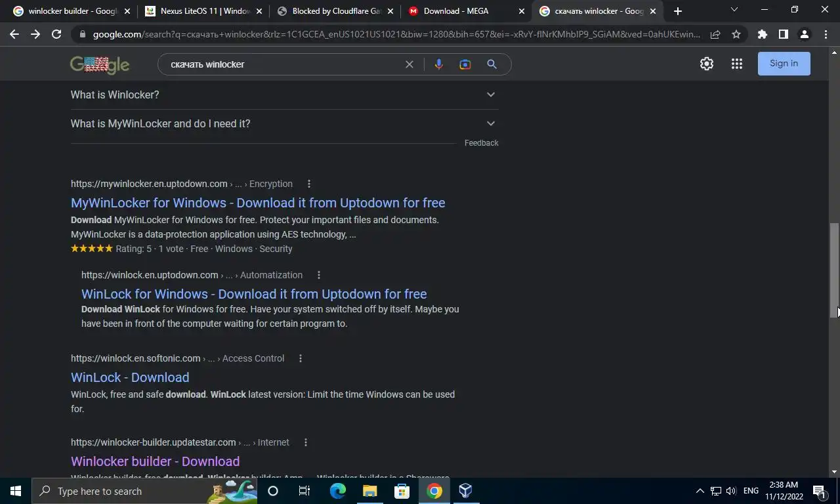
Task: Bookmark this tab with the star icon
Action: (x=736, y=34)
